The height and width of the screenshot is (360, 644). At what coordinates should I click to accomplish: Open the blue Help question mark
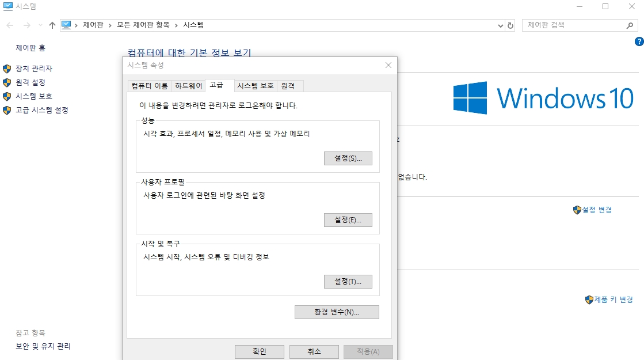click(x=639, y=41)
